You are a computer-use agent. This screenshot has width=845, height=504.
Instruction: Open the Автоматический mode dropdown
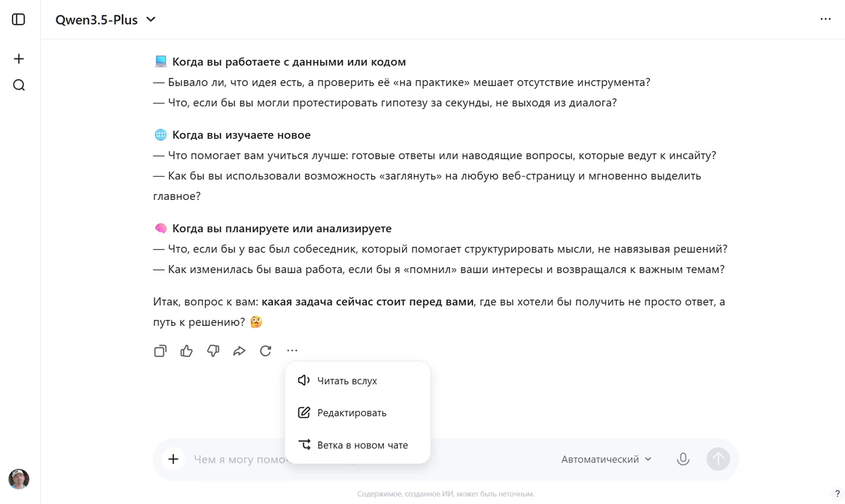pyautogui.click(x=606, y=459)
